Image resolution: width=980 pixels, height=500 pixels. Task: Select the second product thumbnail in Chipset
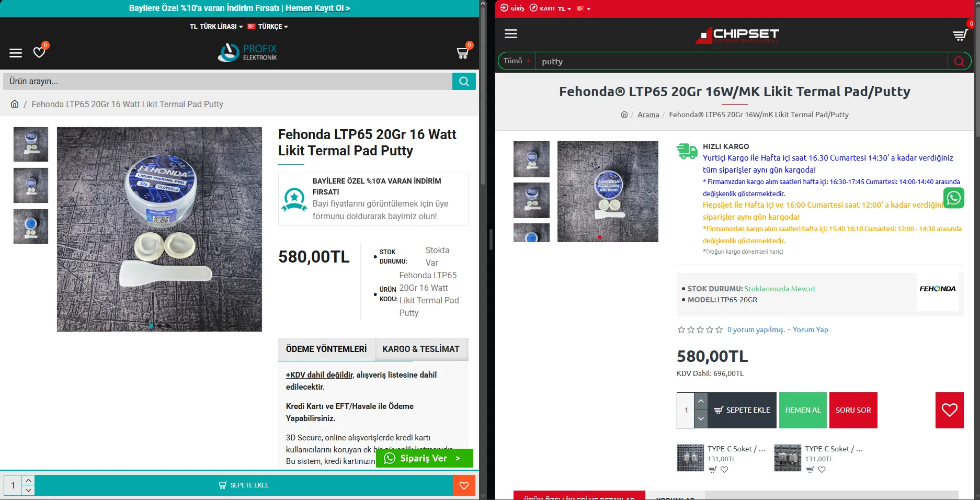(x=531, y=200)
